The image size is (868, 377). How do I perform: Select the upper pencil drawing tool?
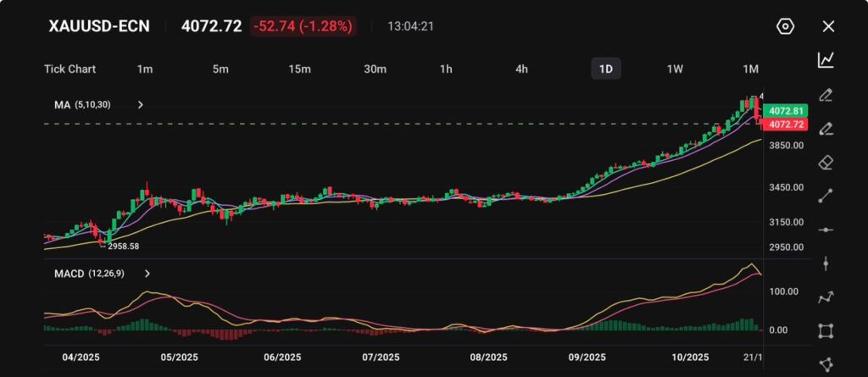click(x=826, y=94)
